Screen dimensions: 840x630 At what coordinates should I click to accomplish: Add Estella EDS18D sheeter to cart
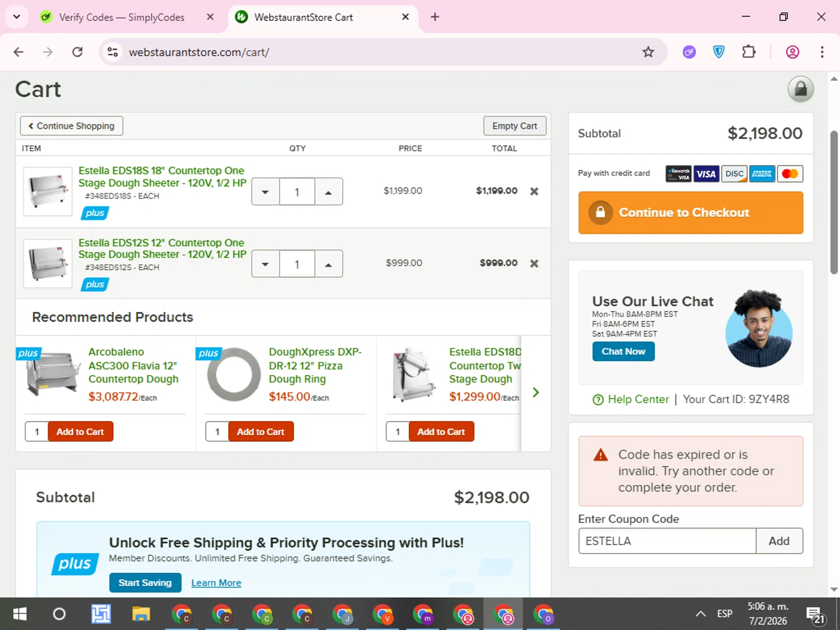pyautogui.click(x=441, y=432)
